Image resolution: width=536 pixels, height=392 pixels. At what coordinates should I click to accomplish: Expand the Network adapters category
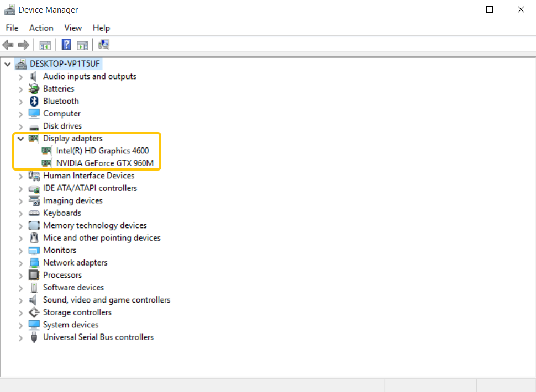coord(20,262)
